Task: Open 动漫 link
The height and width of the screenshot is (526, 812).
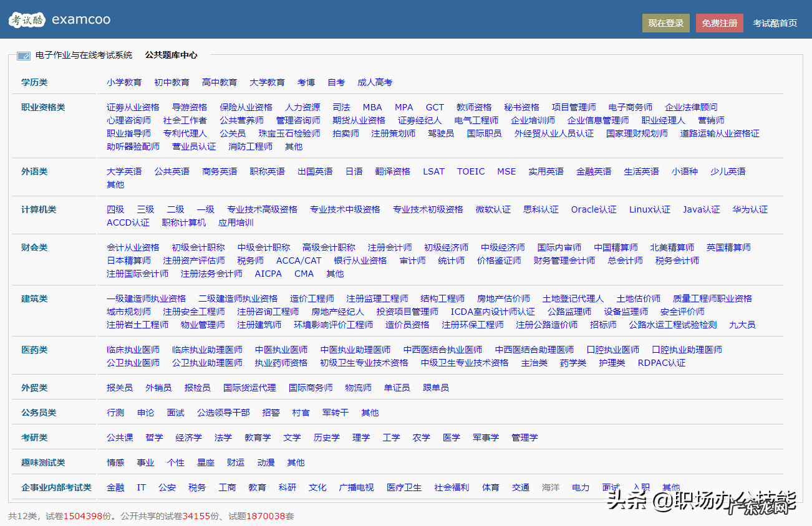Action: click(266, 462)
